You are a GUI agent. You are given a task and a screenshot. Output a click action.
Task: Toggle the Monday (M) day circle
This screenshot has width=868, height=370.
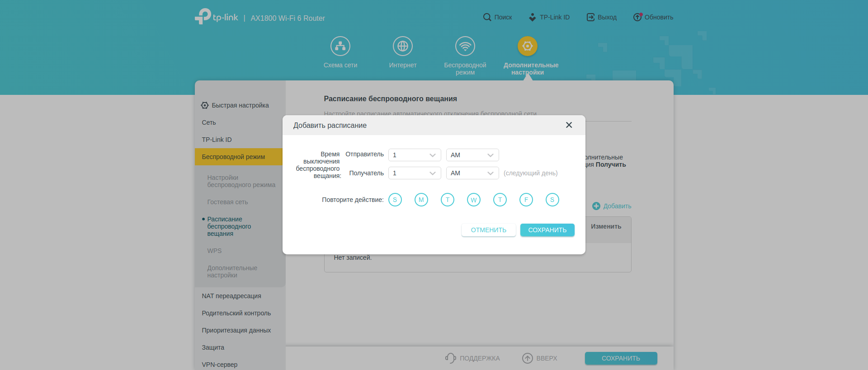coord(421,200)
